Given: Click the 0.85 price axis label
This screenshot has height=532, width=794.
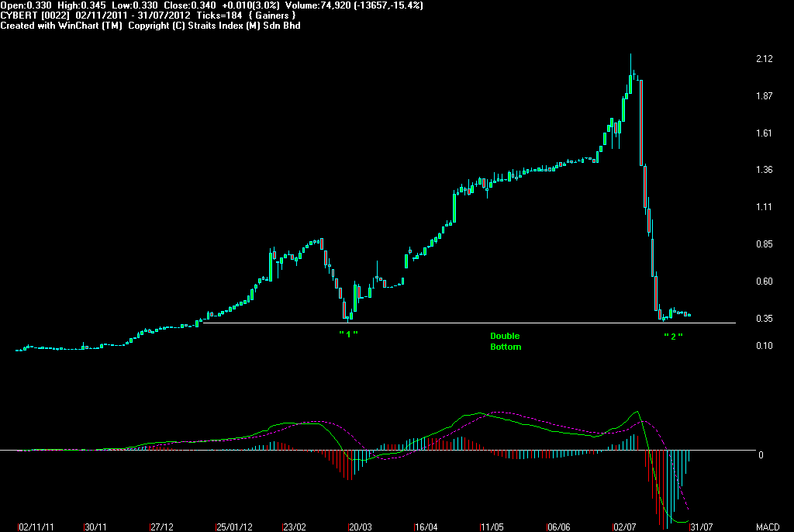Looking at the screenshot, I should [x=764, y=244].
